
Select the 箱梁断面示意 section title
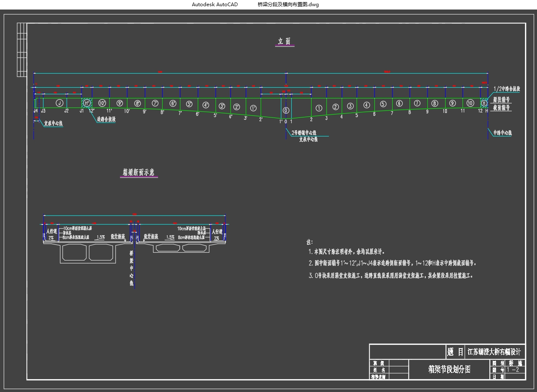(x=139, y=172)
